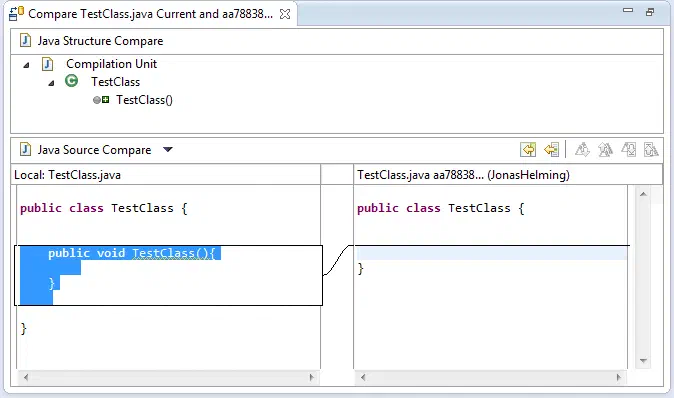Click right pane horizontal scrollbar right arrow
The image size is (674, 398).
[x=619, y=377]
